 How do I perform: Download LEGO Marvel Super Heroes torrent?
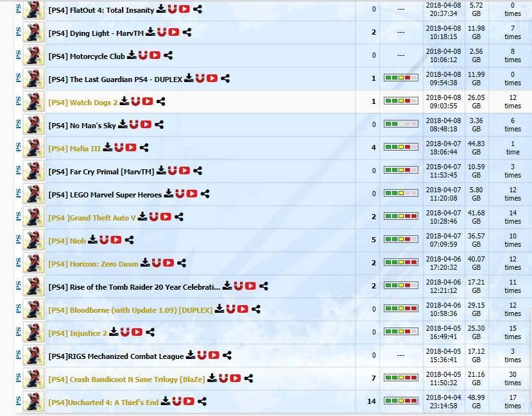(168, 194)
